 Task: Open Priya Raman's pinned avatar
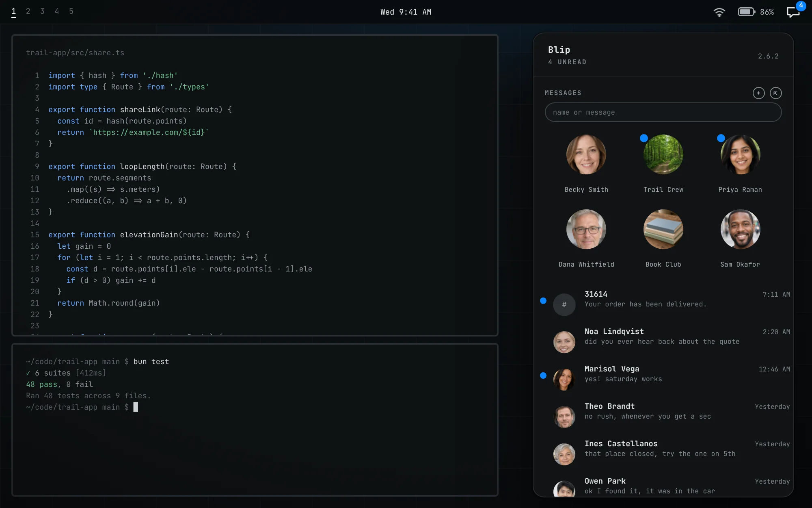[x=740, y=154]
